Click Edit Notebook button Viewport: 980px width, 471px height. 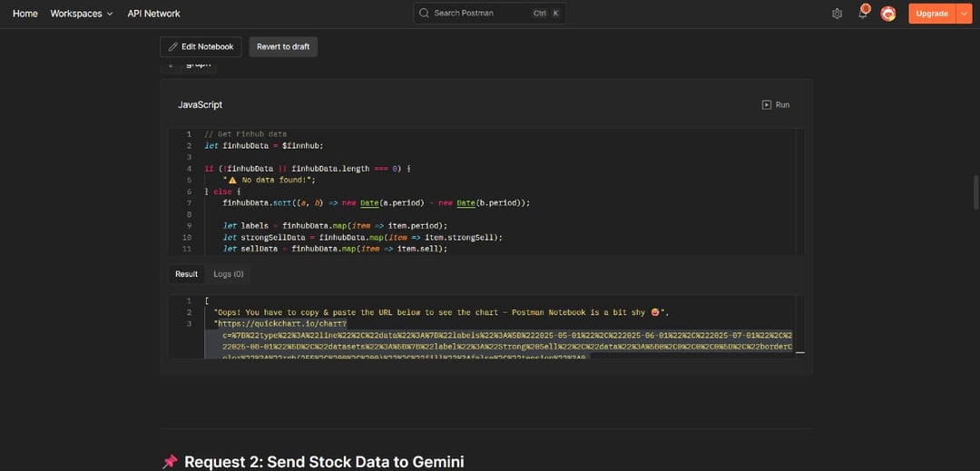point(201,47)
